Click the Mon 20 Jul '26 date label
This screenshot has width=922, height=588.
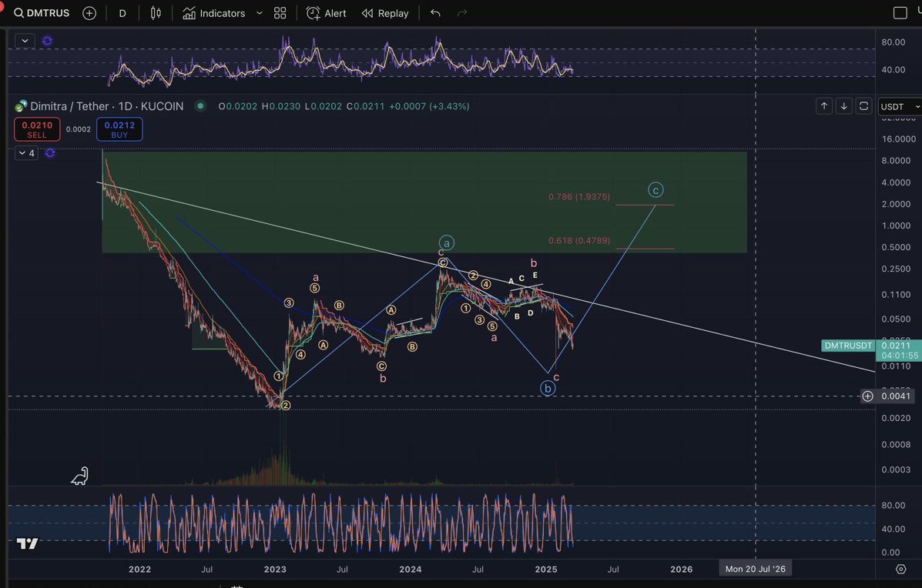click(755, 569)
